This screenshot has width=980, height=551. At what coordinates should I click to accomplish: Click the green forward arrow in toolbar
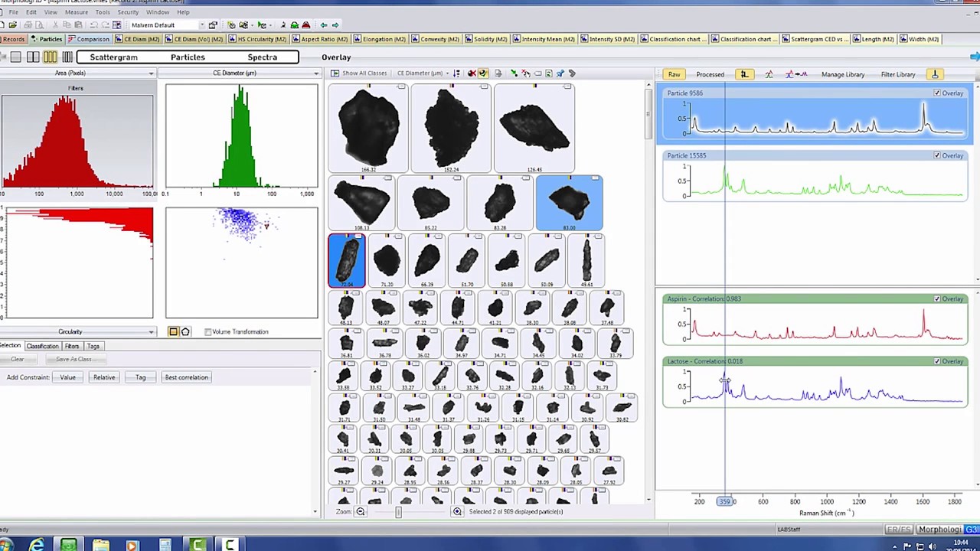(x=334, y=25)
